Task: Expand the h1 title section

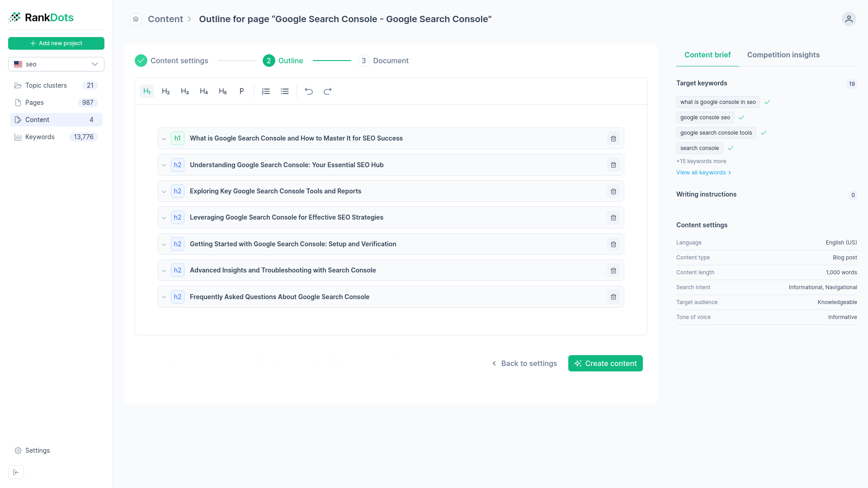Action: tap(164, 138)
